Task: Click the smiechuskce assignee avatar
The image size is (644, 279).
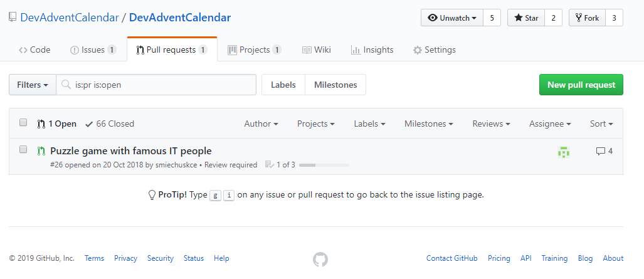Action: pyautogui.click(x=564, y=151)
